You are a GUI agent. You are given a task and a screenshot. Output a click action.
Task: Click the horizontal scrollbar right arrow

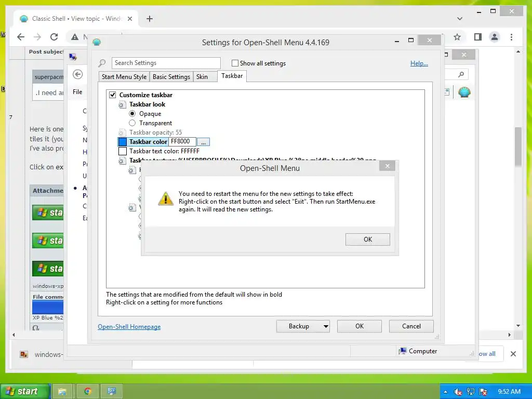509,335
